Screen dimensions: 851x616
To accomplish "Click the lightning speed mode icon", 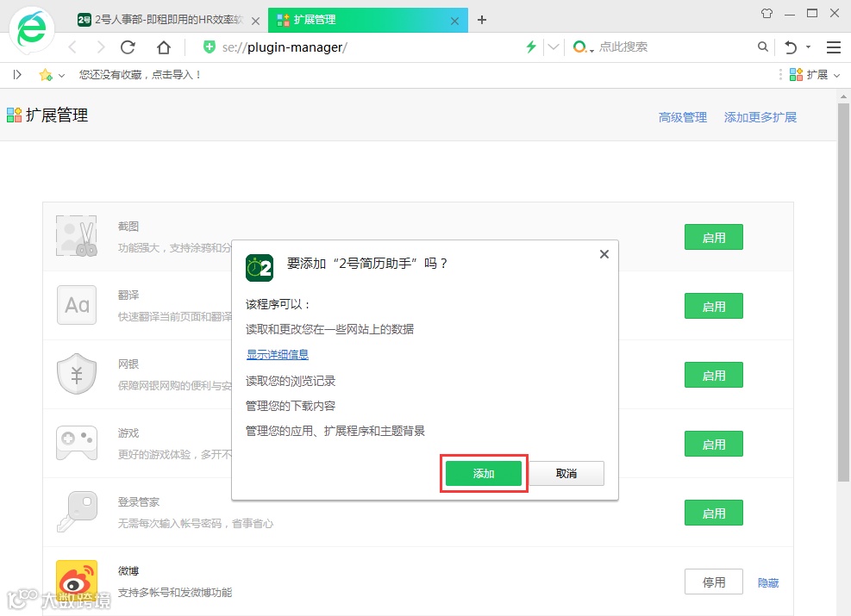I will pyautogui.click(x=531, y=47).
